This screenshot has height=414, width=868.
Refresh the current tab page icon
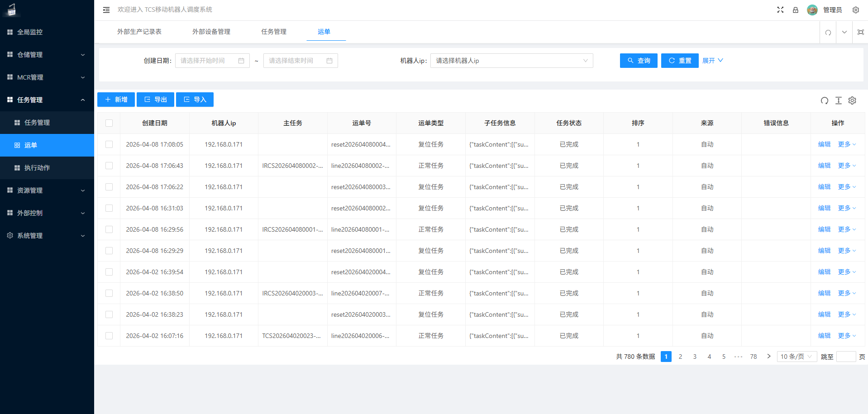(828, 33)
